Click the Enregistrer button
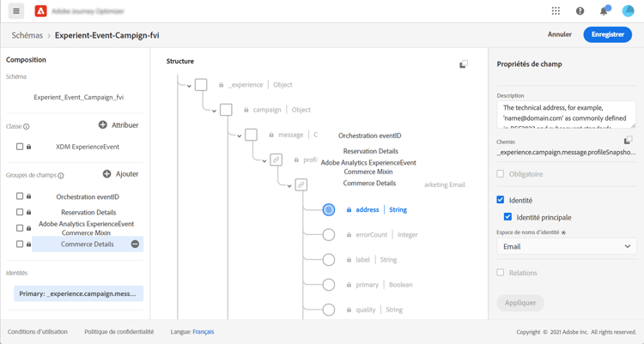This screenshot has width=644, height=344. [607, 34]
